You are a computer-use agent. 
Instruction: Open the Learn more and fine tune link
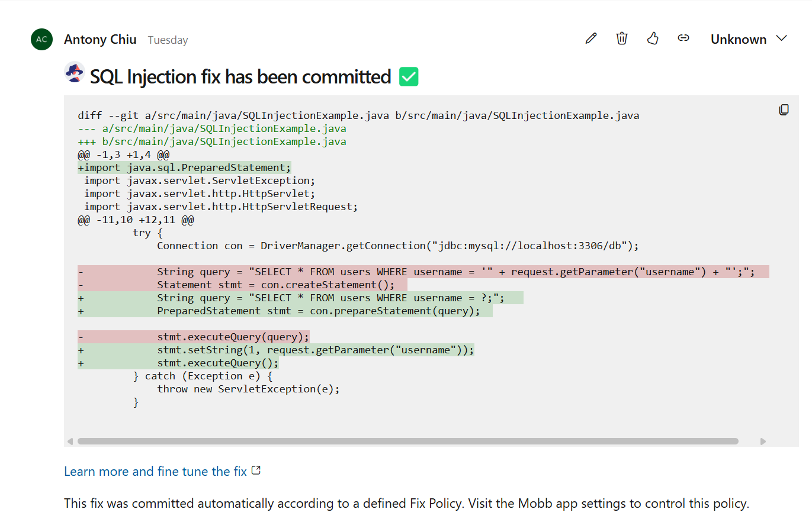coord(155,472)
